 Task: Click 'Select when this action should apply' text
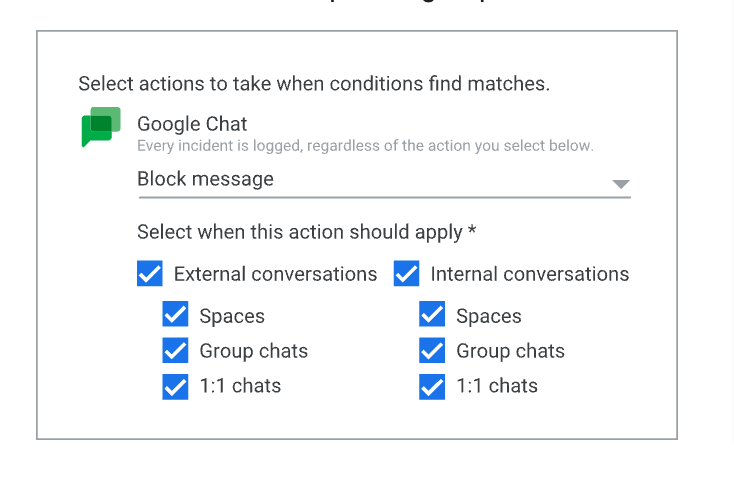[x=307, y=232]
